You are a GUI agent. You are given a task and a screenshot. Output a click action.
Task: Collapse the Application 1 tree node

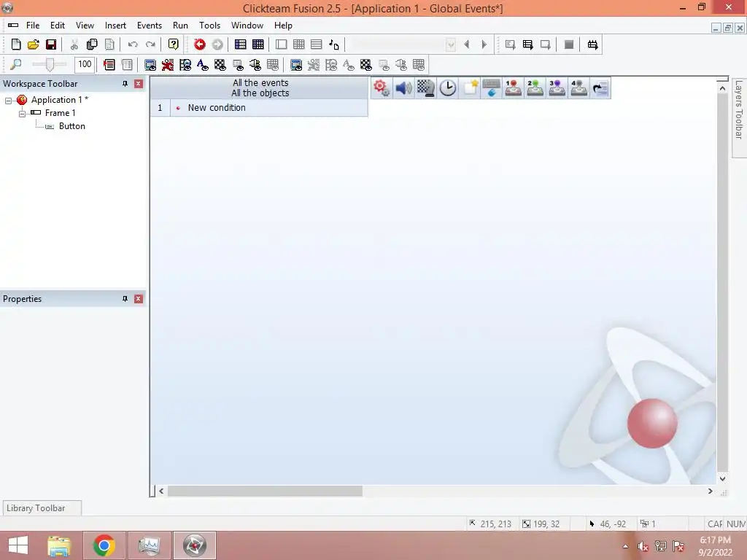(8, 101)
